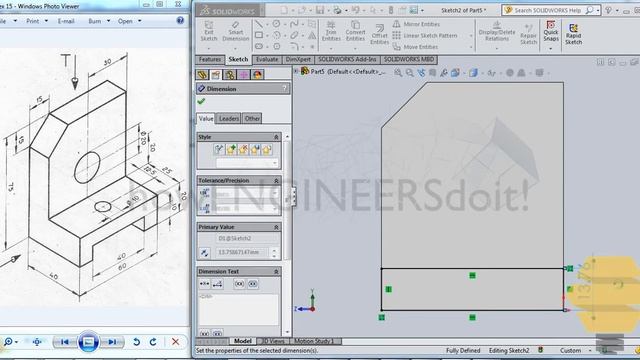The image size is (640, 360).
Task: Open the Print menu in Photo Viewer
Action: coord(37,21)
